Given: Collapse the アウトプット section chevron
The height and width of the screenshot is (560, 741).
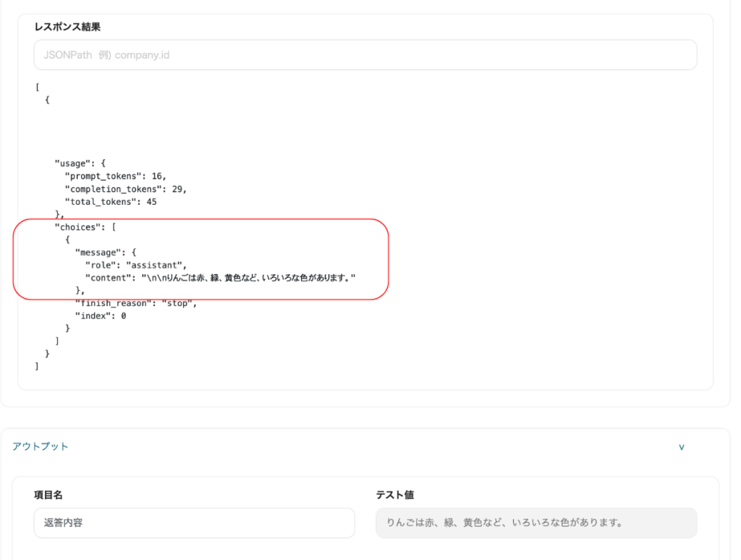Looking at the screenshot, I should (682, 447).
